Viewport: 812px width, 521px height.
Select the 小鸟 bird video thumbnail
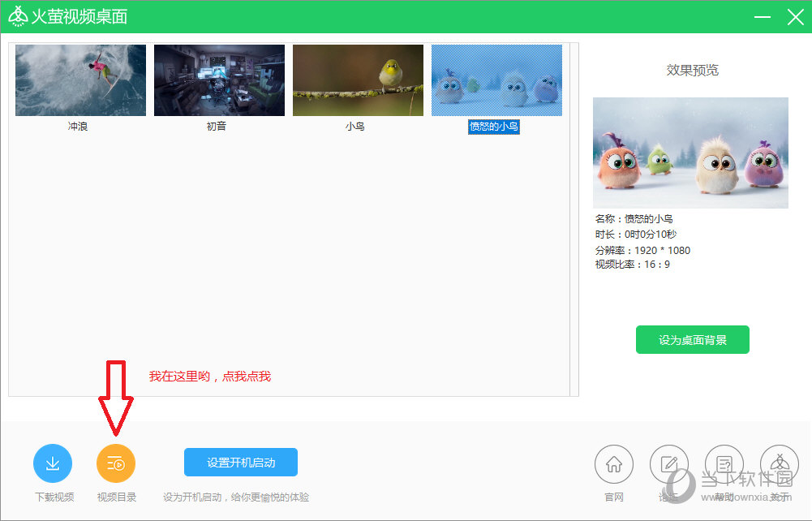(358, 80)
